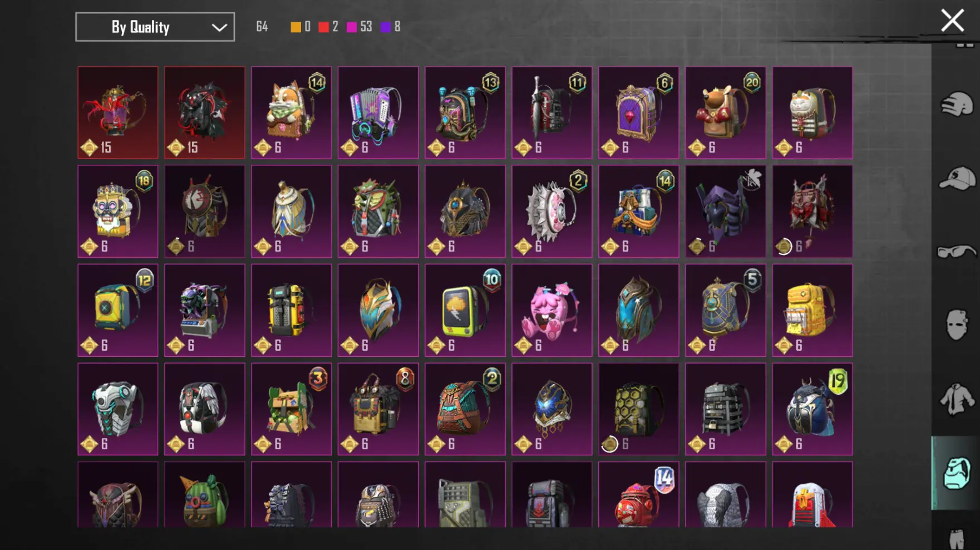Pick the yellow honeycomb pattern backpack
Viewport: 980px width, 550px height.
coord(638,409)
